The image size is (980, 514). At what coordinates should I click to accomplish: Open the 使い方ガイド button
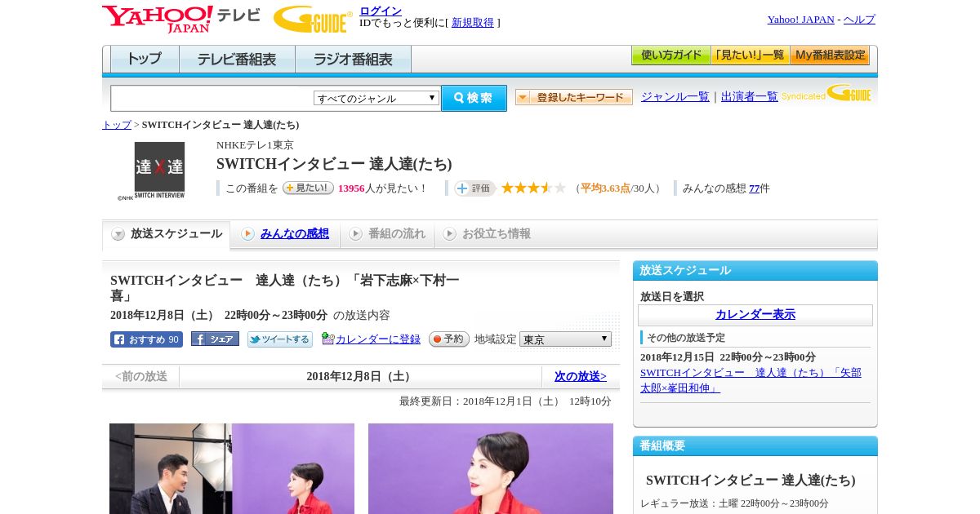pos(670,55)
